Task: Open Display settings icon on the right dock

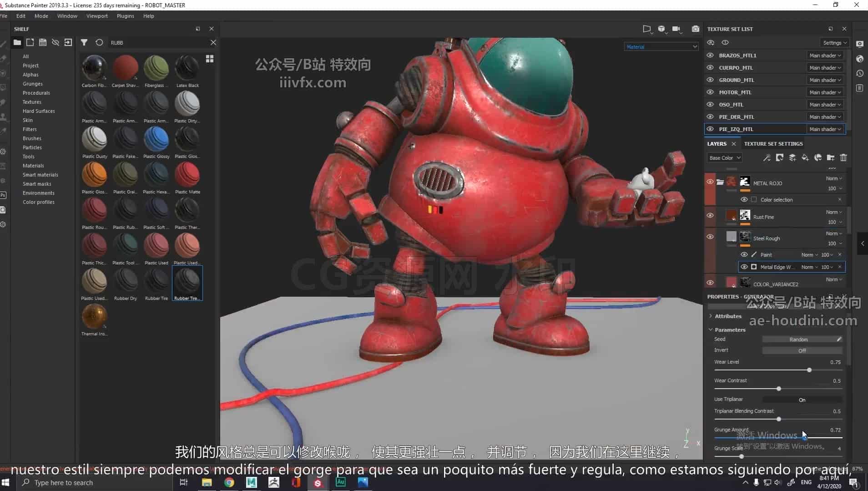Action: (x=860, y=44)
